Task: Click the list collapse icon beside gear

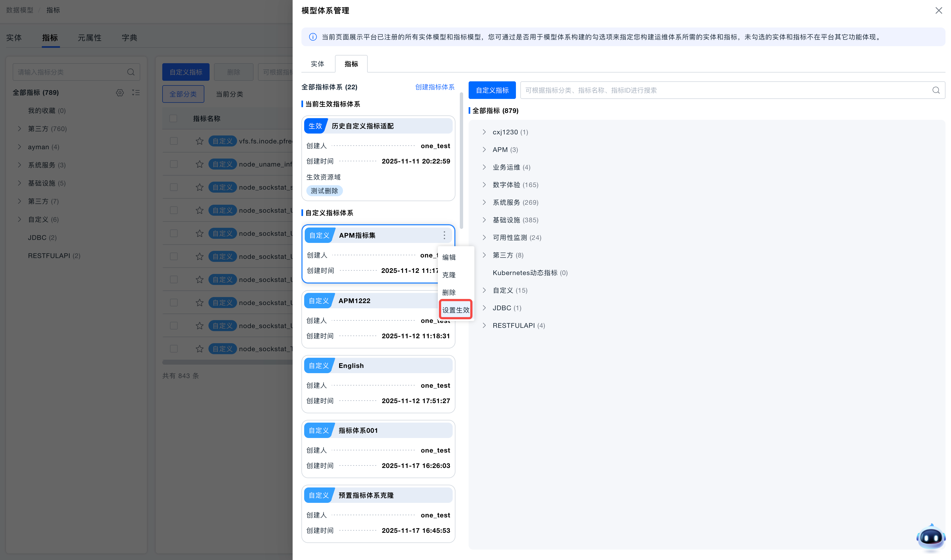Action: [x=136, y=92]
